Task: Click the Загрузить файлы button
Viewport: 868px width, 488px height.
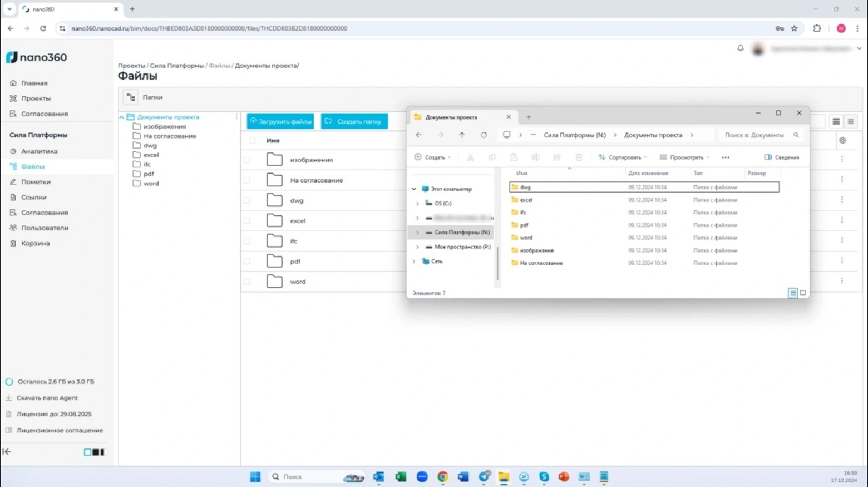Action: [x=280, y=121]
